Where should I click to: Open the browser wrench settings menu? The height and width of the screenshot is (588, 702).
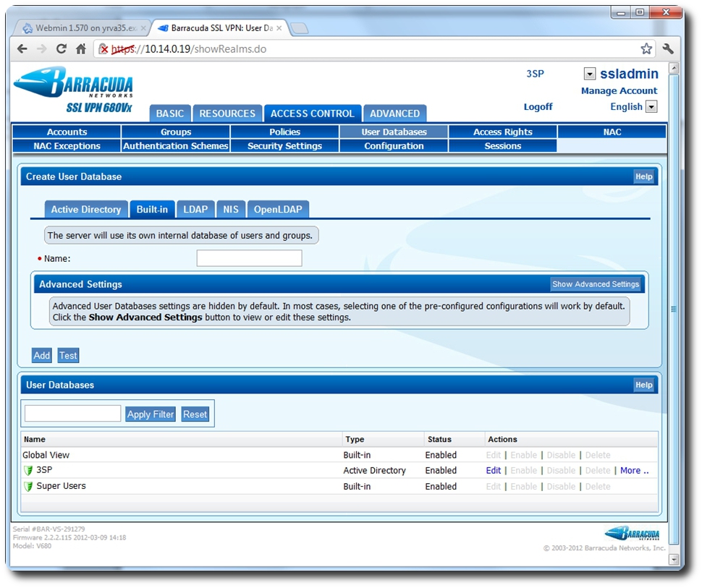coord(668,48)
